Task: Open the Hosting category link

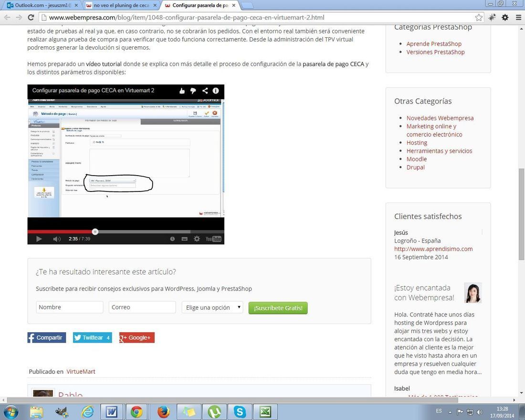Action: [417, 143]
